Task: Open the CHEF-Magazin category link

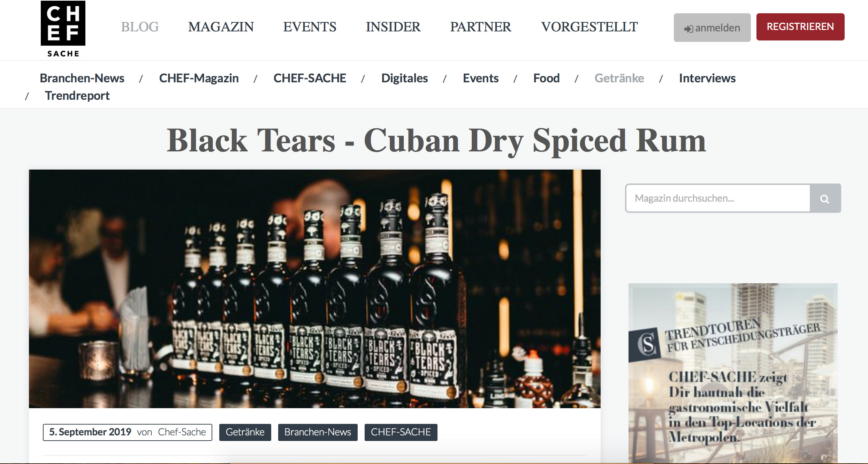Action: [x=199, y=78]
